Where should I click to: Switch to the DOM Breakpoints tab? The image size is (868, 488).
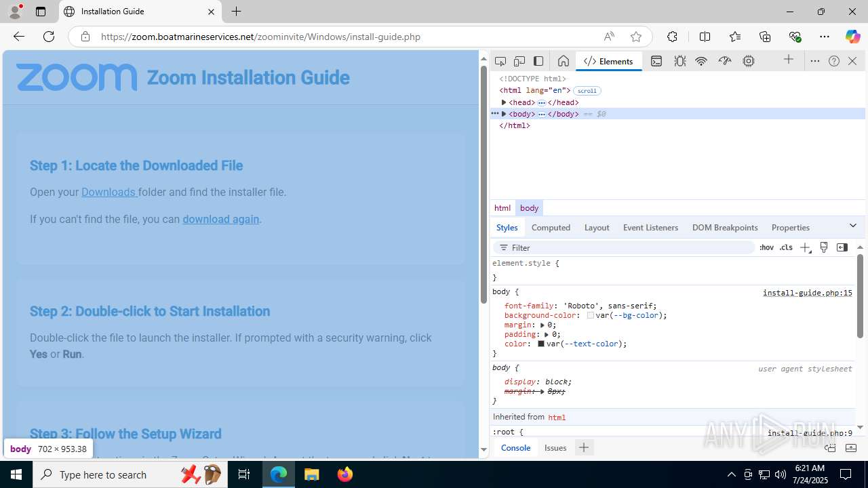click(x=725, y=228)
